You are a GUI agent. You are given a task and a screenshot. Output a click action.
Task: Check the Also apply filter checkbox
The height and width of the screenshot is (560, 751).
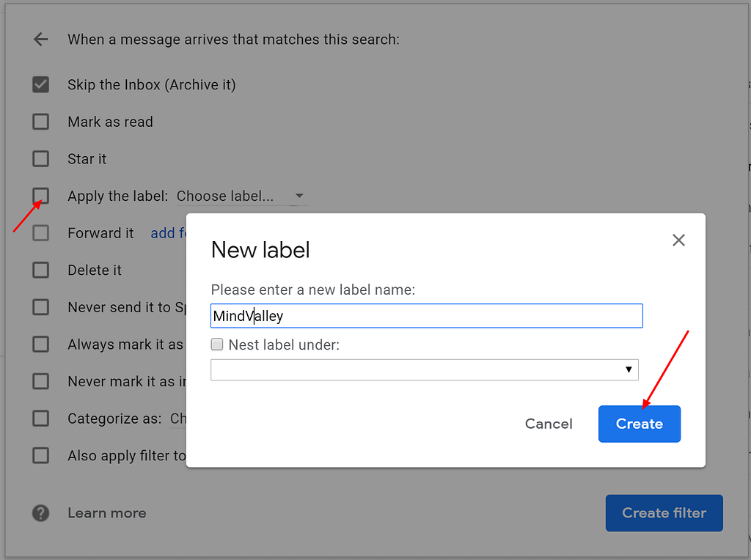point(41,455)
